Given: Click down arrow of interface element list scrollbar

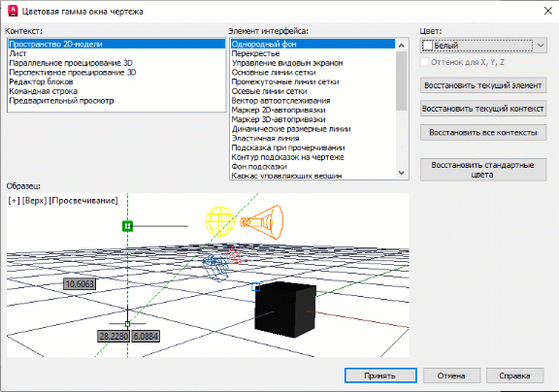Looking at the screenshot, I should [402, 173].
